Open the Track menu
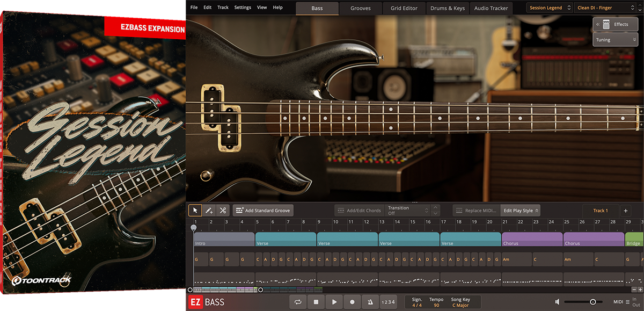 223,8
